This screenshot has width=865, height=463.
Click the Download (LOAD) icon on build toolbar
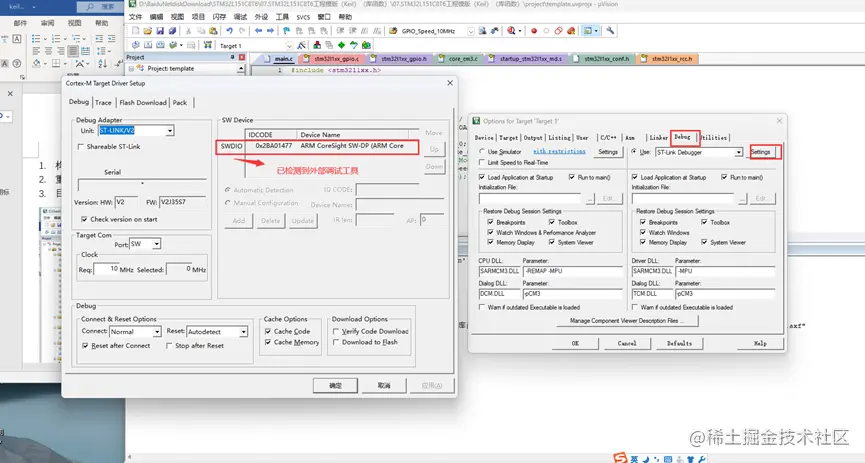click(207, 45)
